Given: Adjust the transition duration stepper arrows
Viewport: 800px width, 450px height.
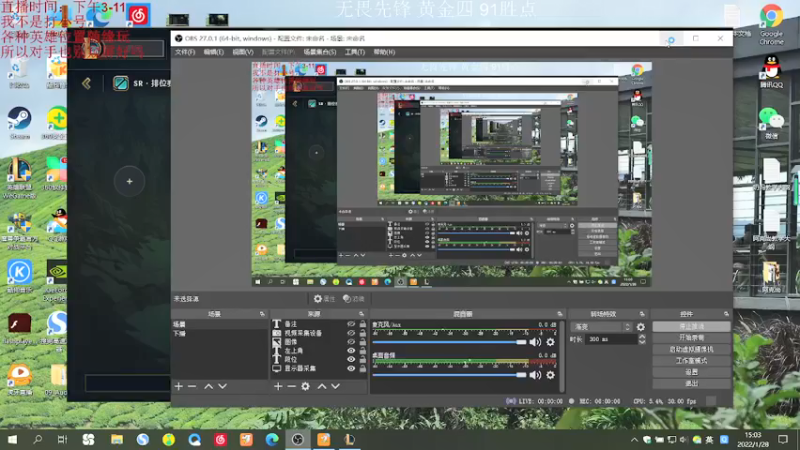Looking at the screenshot, I should pos(642,339).
